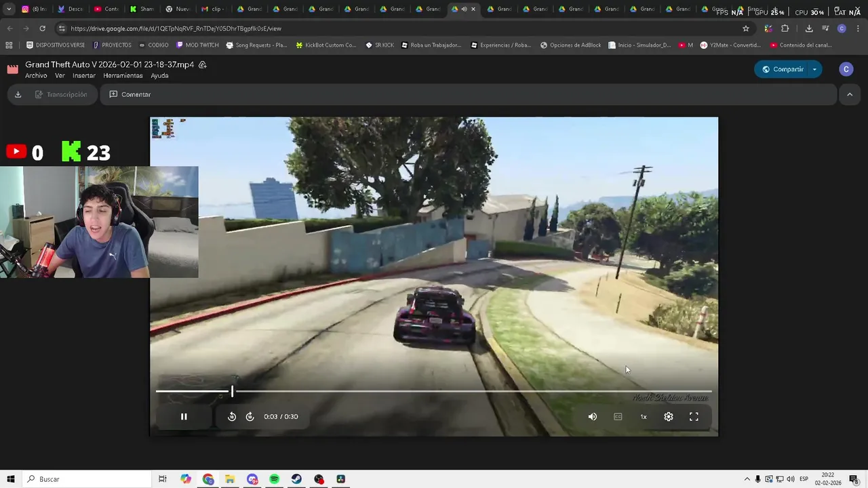This screenshot has height=488, width=868.
Task: Open Windows Start menu
Action: coord(10,479)
